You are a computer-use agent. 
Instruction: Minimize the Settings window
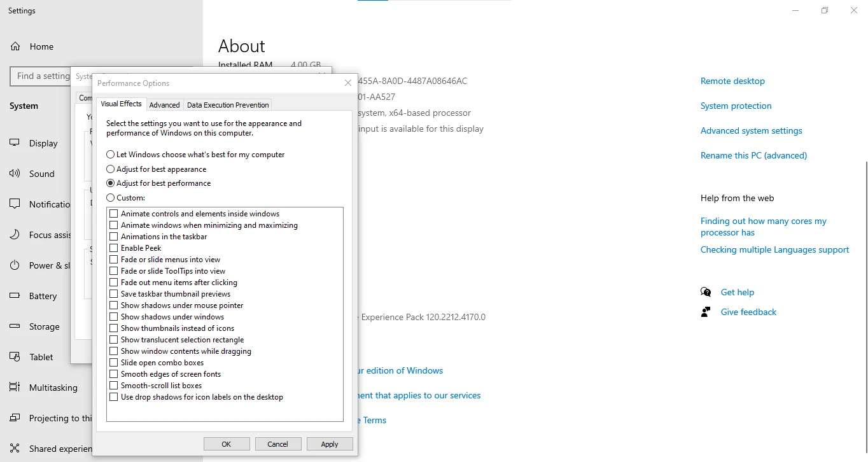[795, 10]
